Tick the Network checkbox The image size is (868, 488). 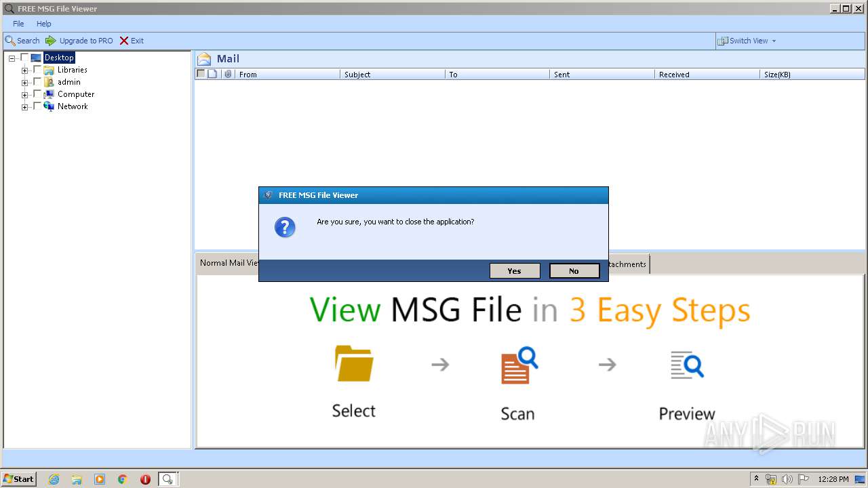[x=37, y=106]
